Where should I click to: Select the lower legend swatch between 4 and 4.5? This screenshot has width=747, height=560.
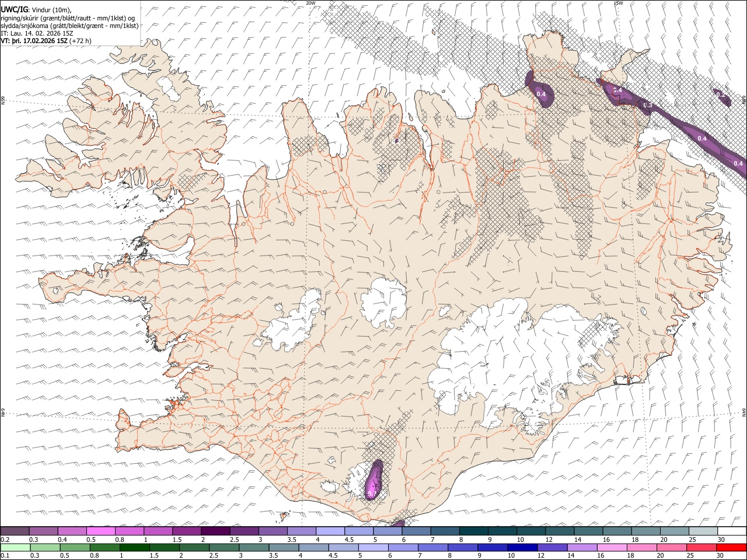(x=314, y=547)
